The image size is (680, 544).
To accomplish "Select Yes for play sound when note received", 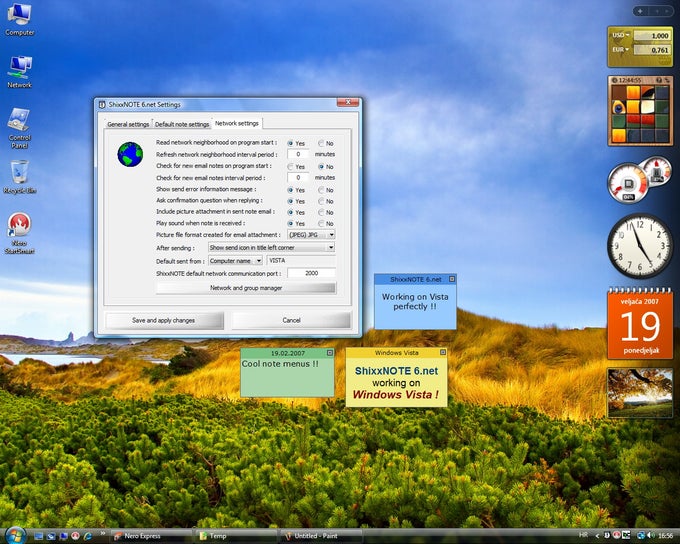I will pyautogui.click(x=291, y=224).
